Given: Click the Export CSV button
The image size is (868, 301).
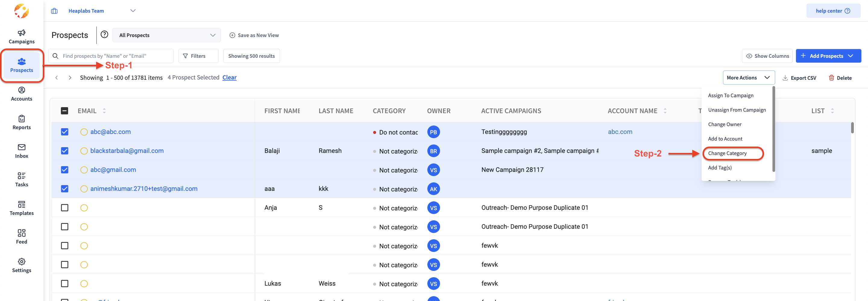Looking at the screenshot, I should (799, 78).
